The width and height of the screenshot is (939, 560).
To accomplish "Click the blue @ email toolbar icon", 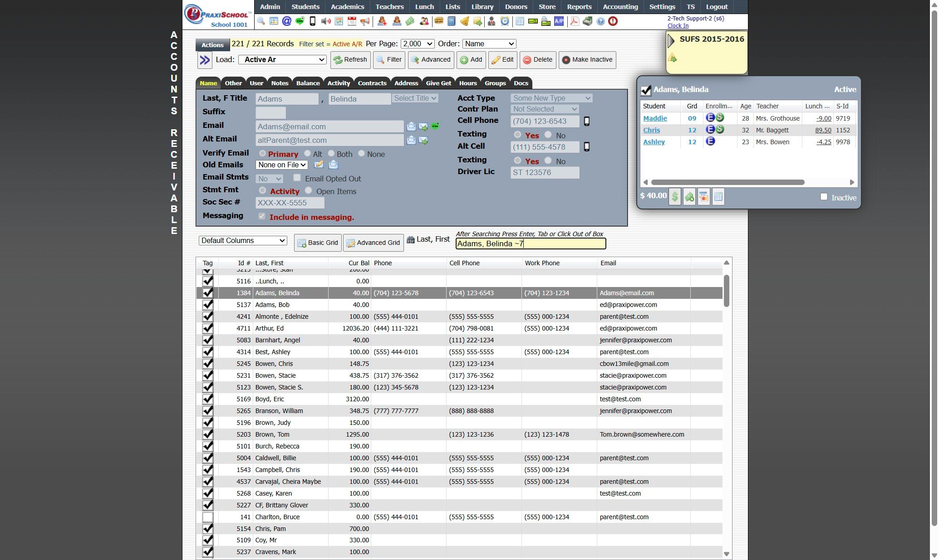I will (286, 21).
